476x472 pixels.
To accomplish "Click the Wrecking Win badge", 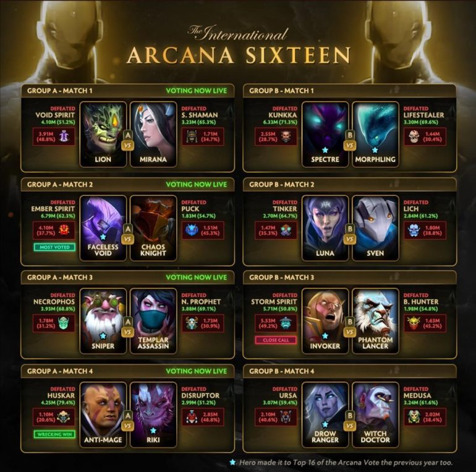I will click(x=54, y=434).
